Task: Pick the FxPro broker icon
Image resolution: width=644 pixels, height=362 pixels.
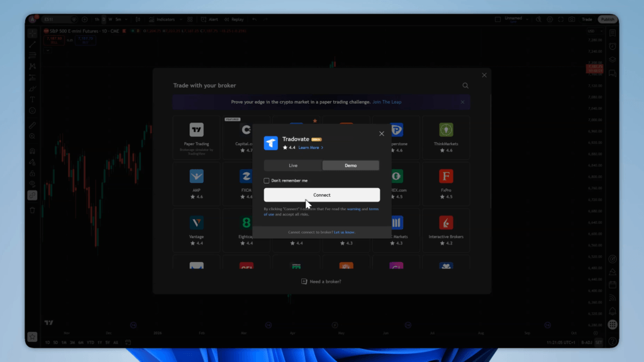Action: pyautogui.click(x=446, y=176)
